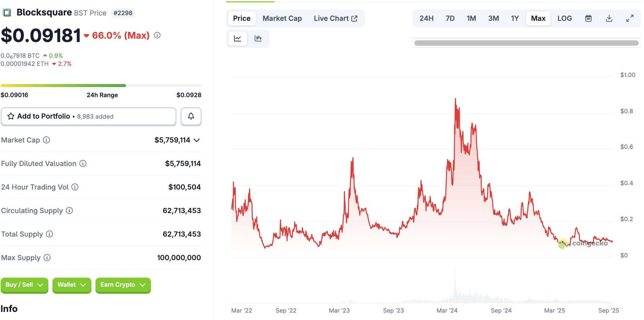Screen dimensions: 644x320
Task: Select 1M time range
Action: click(471, 18)
